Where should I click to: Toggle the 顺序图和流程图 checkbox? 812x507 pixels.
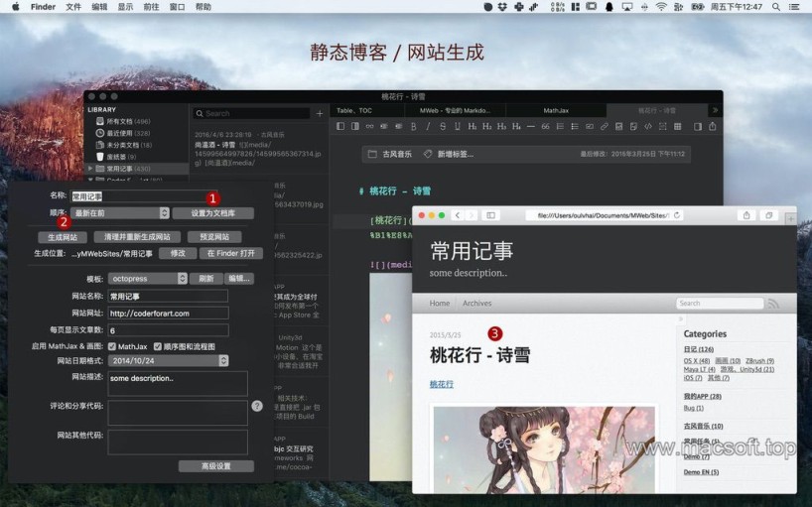159,346
